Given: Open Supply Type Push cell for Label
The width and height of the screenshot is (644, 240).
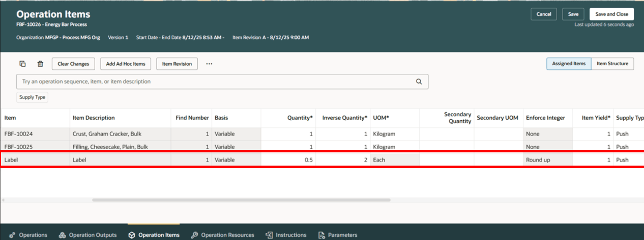Looking at the screenshot, I should (x=628, y=160).
